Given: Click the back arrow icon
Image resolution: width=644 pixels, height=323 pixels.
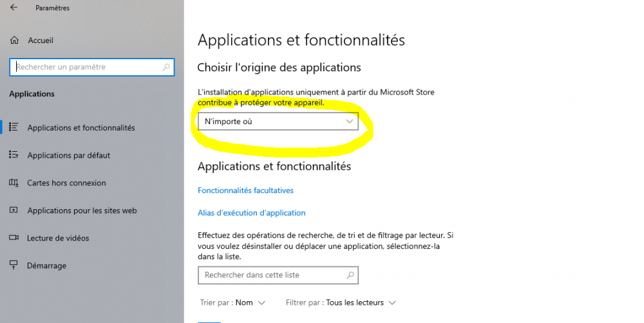Looking at the screenshot, I should point(14,7).
